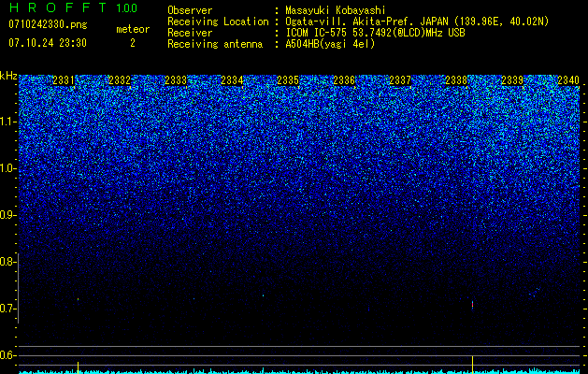This screenshot has height=374, width=588.
Task: Click the 1.1 kHz frequency axis label
Action: pyautogui.click(x=7, y=122)
